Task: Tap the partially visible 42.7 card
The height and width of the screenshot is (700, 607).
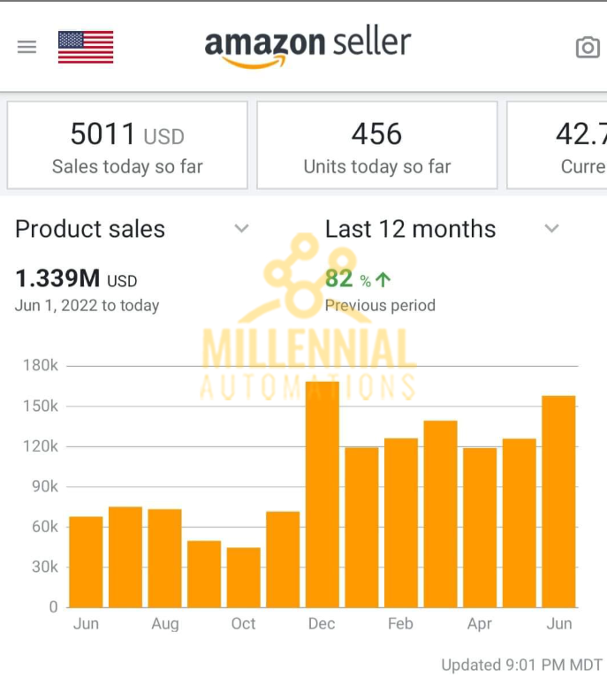Action: click(x=557, y=145)
